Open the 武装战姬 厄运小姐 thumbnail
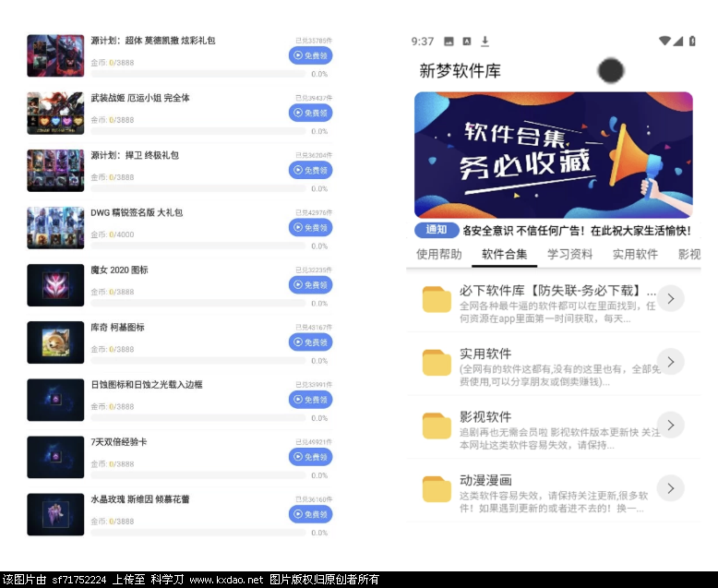718x588 pixels. tap(55, 114)
